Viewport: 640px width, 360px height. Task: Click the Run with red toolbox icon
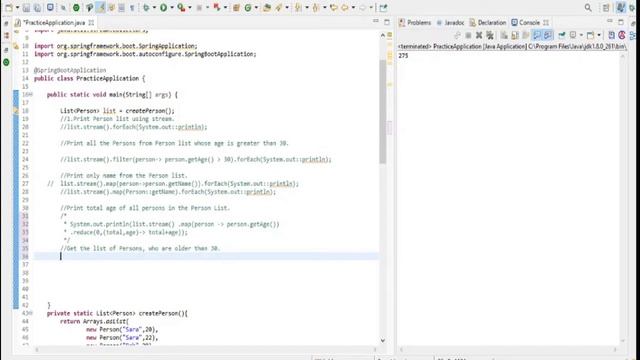point(181,7)
